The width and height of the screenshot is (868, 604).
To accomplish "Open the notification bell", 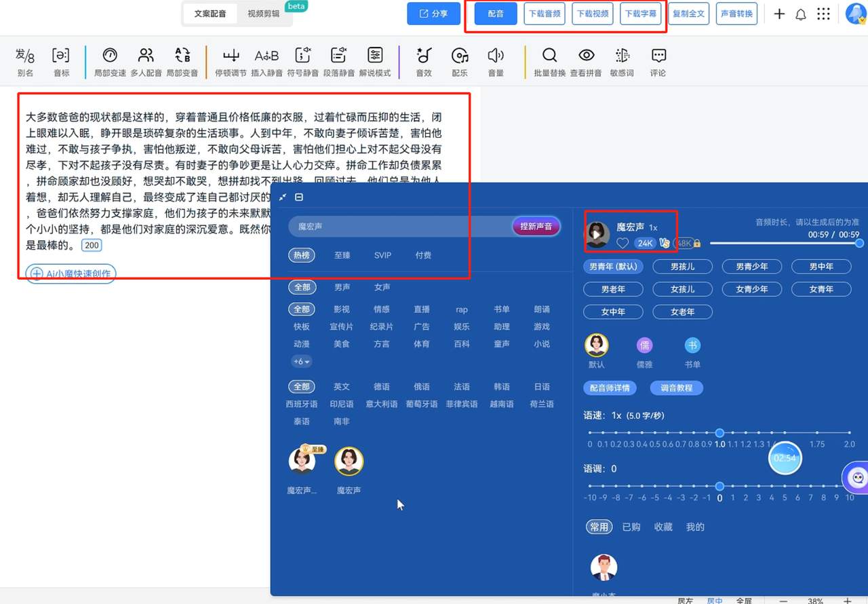I will click(801, 14).
